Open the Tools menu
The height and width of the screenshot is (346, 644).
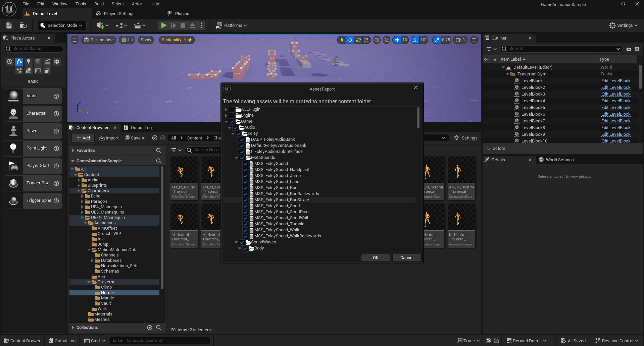pos(81,4)
